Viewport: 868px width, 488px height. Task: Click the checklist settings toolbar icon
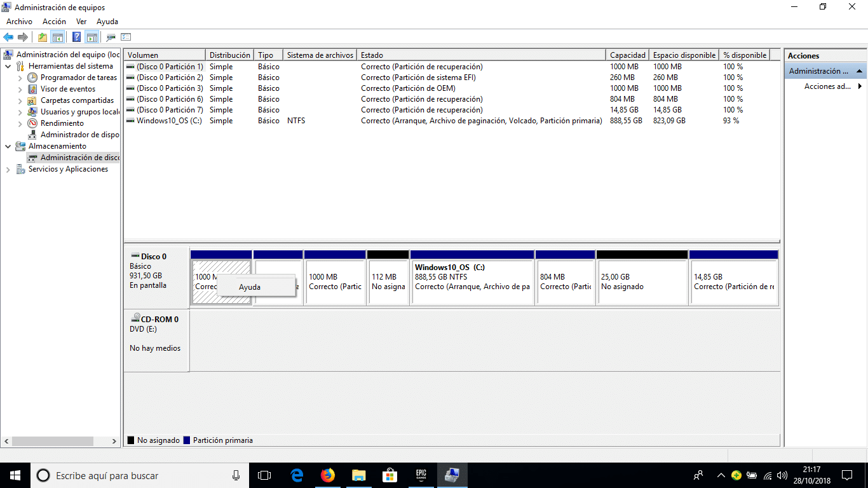click(126, 37)
